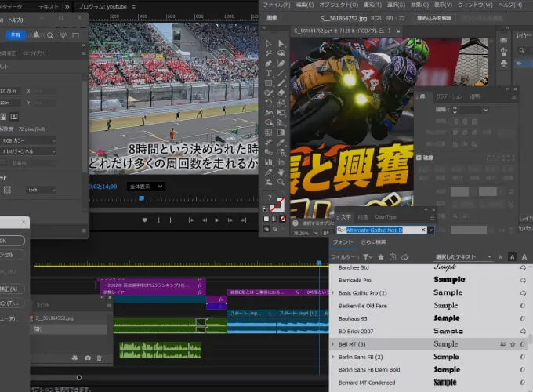Click the search magnifier icon beside bell
The width and height of the screenshot is (533, 392).
51,35
